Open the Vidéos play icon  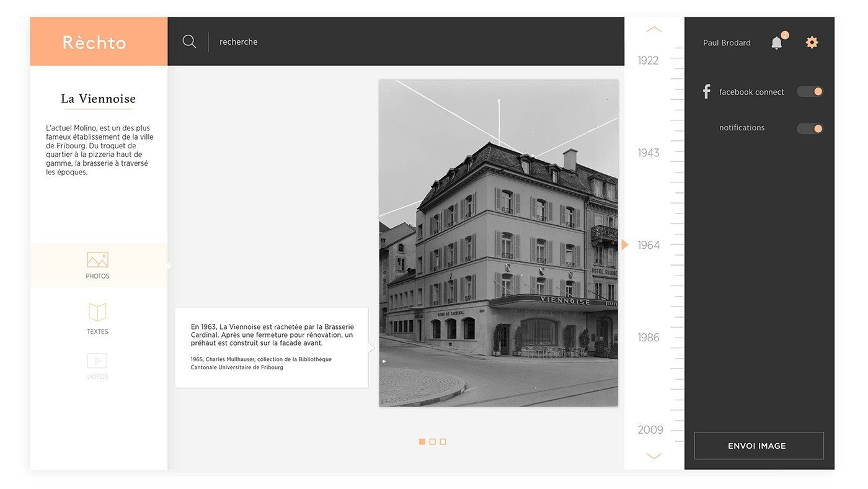coord(97,361)
